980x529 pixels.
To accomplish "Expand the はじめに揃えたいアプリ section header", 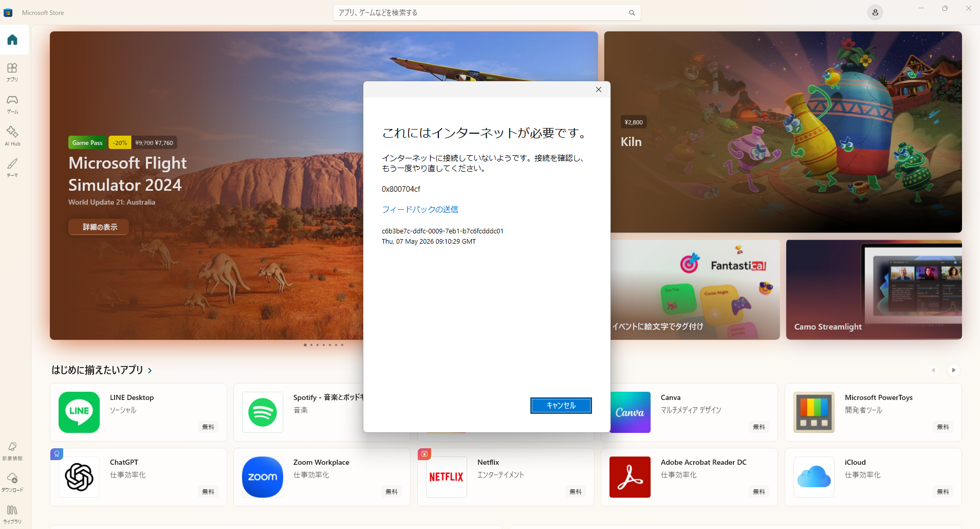I will click(102, 370).
